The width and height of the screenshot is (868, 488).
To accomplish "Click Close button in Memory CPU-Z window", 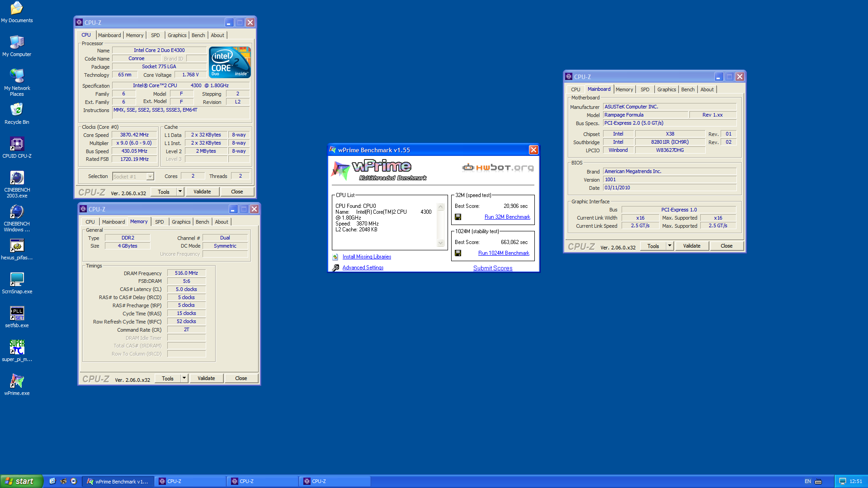I will point(241,378).
